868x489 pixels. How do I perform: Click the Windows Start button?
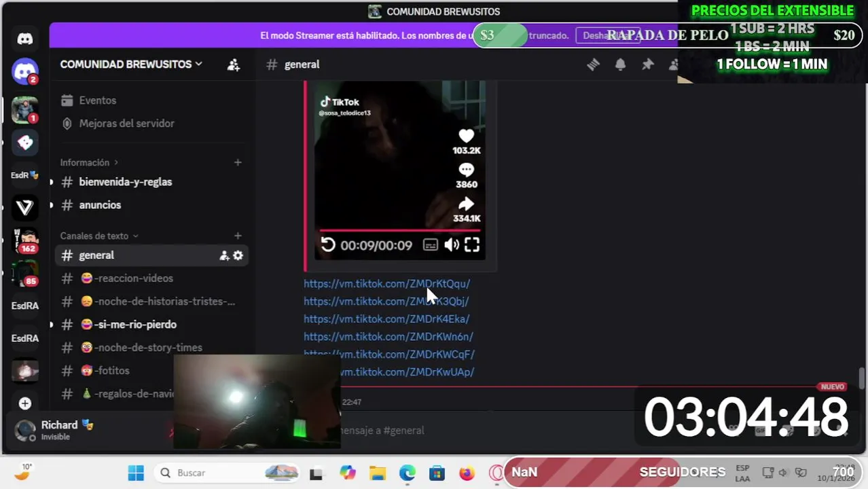pos(136,473)
